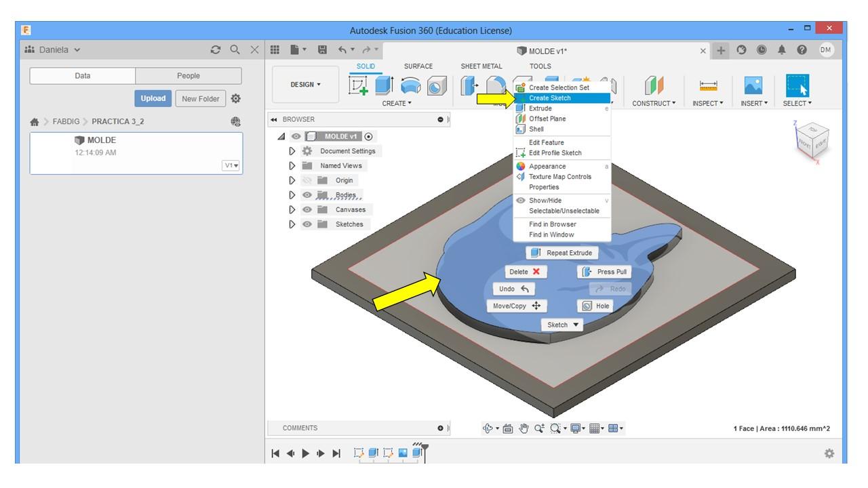
Task: Refresh the data panel
Action: (216, 49)
